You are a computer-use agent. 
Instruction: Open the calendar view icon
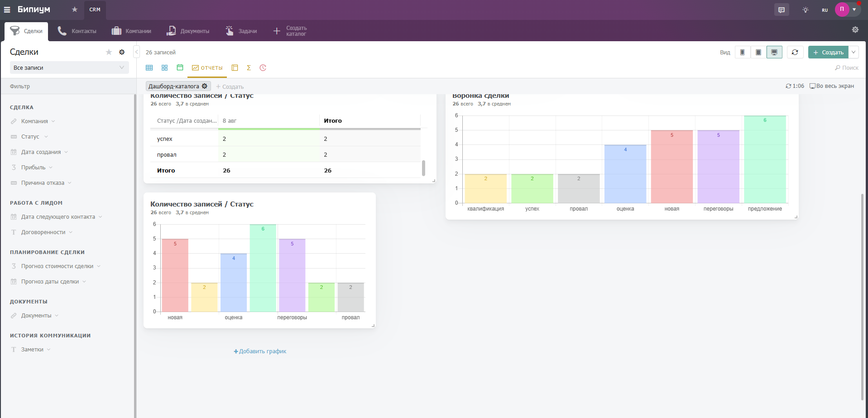[180, 68]
